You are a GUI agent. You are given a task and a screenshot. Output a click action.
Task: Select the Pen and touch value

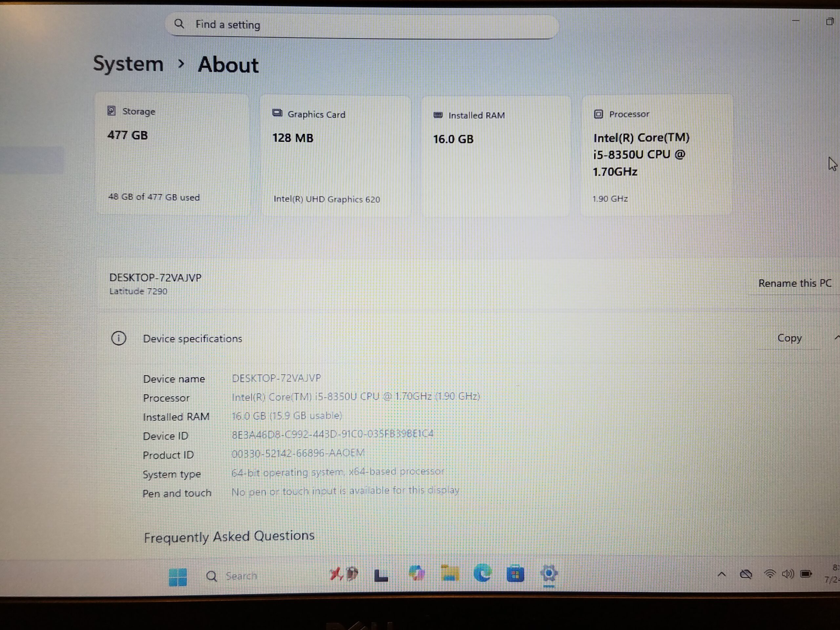pyautogui.click(x=345, y=491)
